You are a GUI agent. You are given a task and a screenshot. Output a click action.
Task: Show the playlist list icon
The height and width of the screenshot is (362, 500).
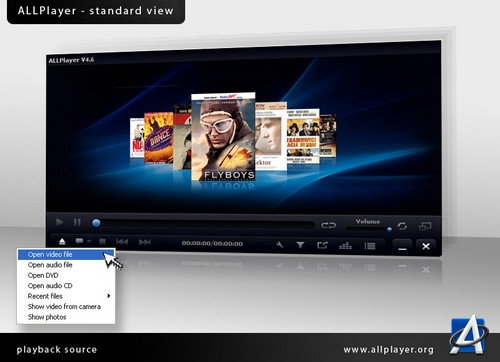click(370, 246)
